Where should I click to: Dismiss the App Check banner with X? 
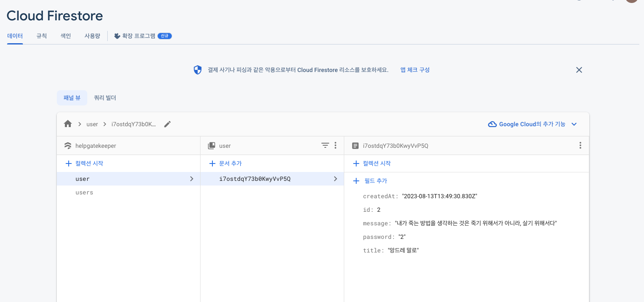tap(579, 70)
